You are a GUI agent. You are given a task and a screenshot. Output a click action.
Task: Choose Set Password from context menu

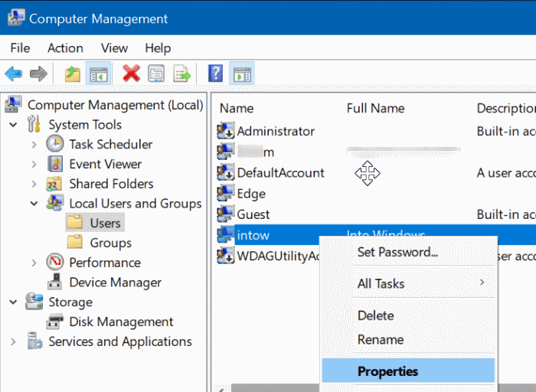tap(408, 252)
